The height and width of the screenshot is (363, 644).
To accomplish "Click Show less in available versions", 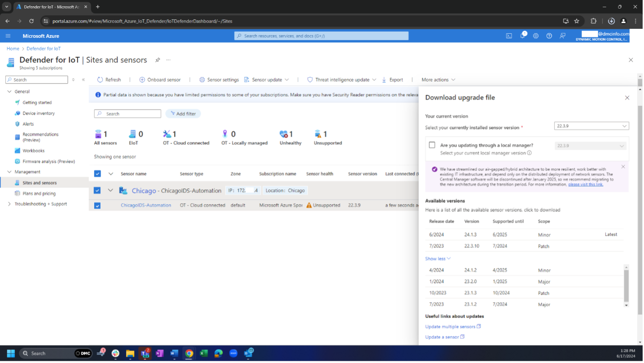I will pyautogui.click(x=438, y=259).
